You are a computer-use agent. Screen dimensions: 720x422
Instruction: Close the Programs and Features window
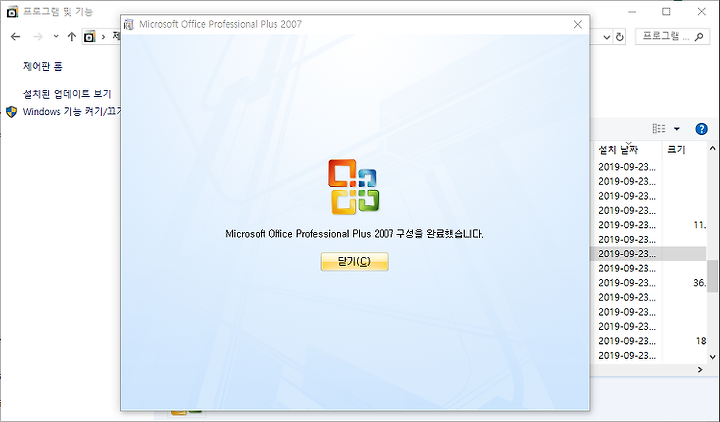[x=701, y=11]
